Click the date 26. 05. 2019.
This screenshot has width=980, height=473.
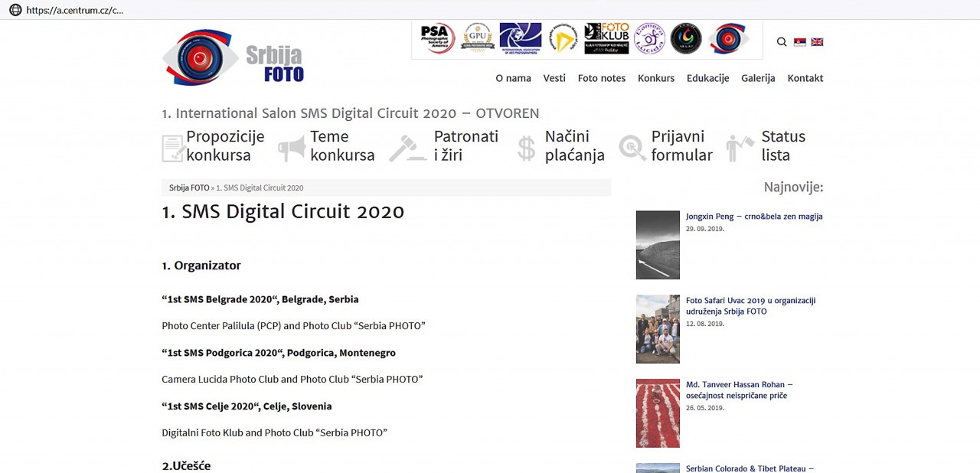[x=705, y=408]
